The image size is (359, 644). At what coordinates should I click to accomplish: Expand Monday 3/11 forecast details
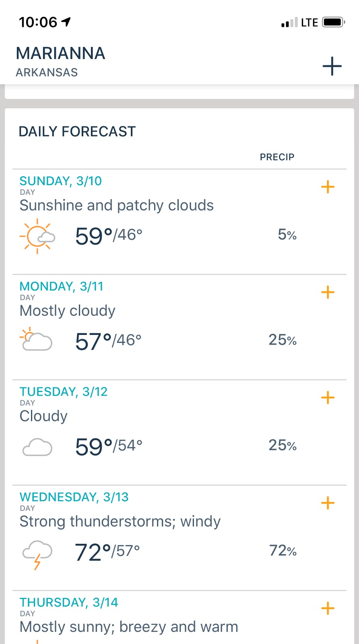pyautogui.click(x=328, y=292)
